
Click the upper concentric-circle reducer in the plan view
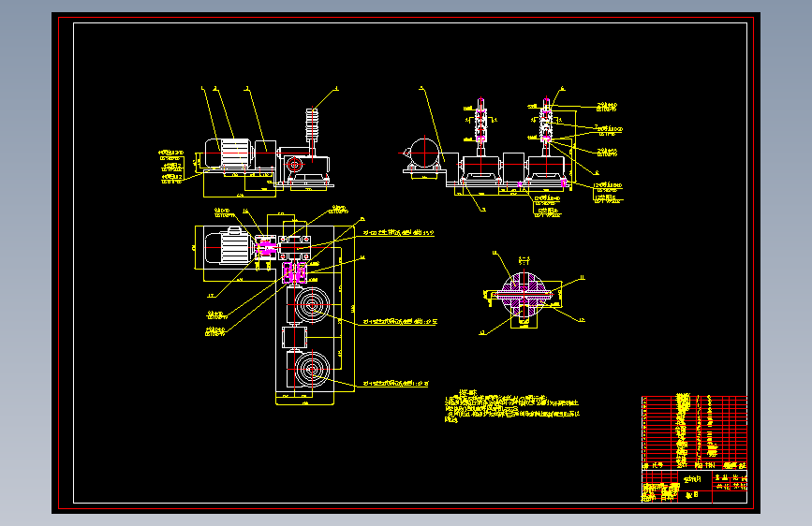312,305
